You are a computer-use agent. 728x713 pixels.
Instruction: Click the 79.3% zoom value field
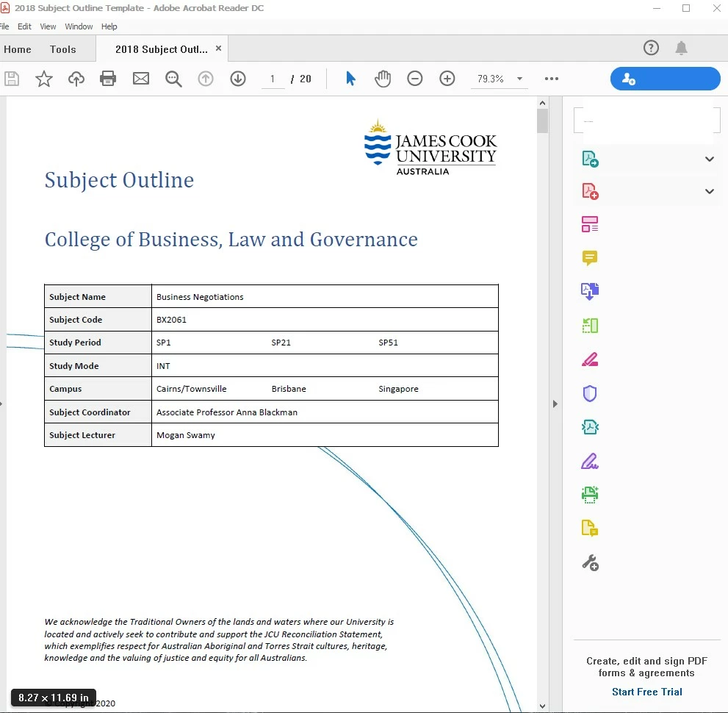(x=490, y=79)
